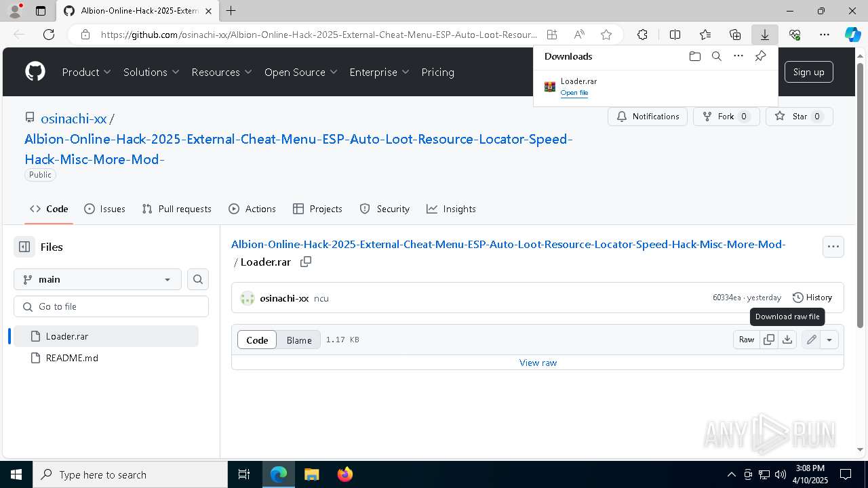The image size is (868, 488).
Task: Open the Favorites list icon
Action: pyautogui.click(x=705, y=35)
